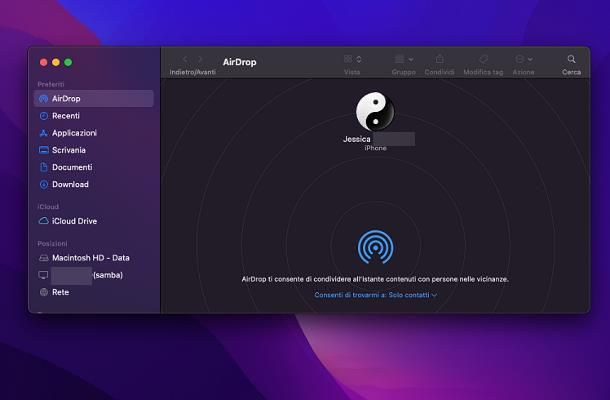
Task: Open the Gruppo grouping dropdown
Action: [x=404, y=59]
